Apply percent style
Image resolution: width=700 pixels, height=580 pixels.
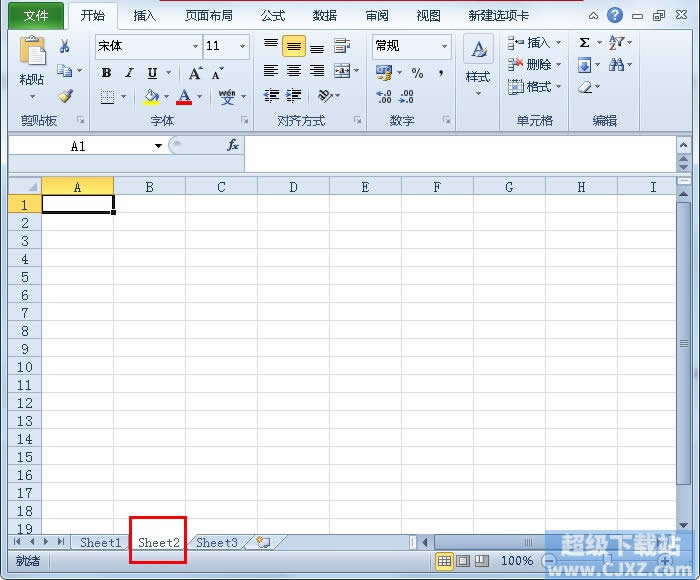(417, 73)
